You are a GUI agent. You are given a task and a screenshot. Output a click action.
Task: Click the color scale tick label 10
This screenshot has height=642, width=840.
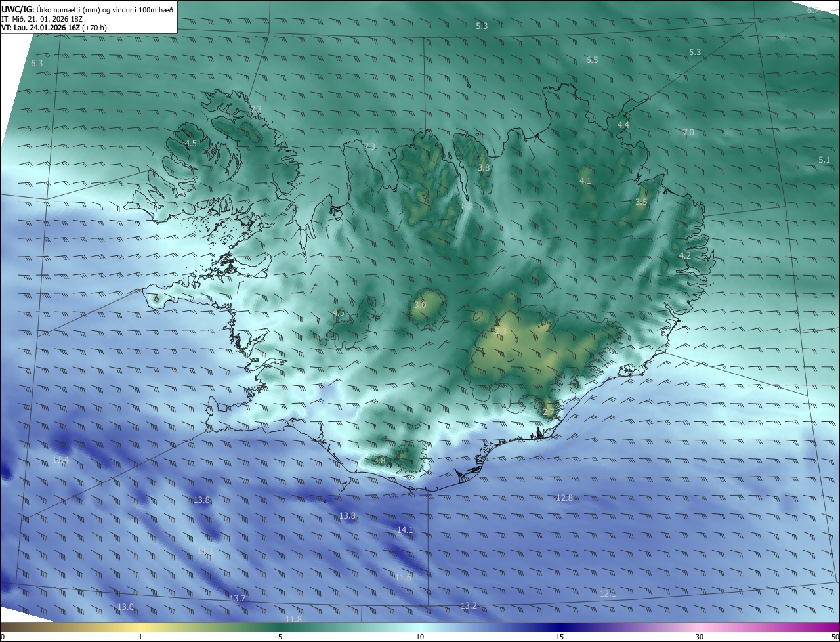click(420, 637)
